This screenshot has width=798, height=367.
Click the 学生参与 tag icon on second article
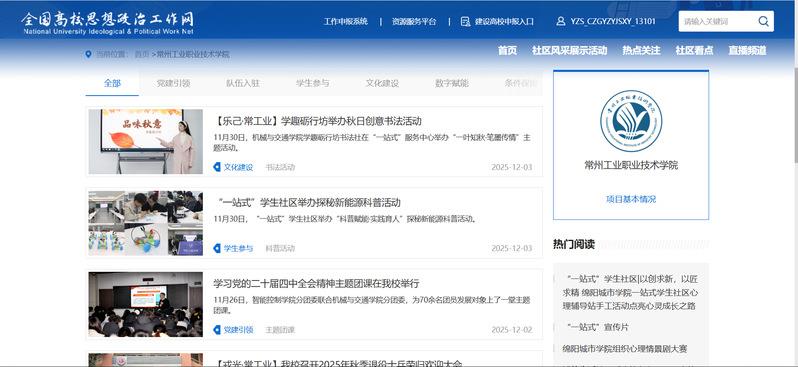point(217,248)
